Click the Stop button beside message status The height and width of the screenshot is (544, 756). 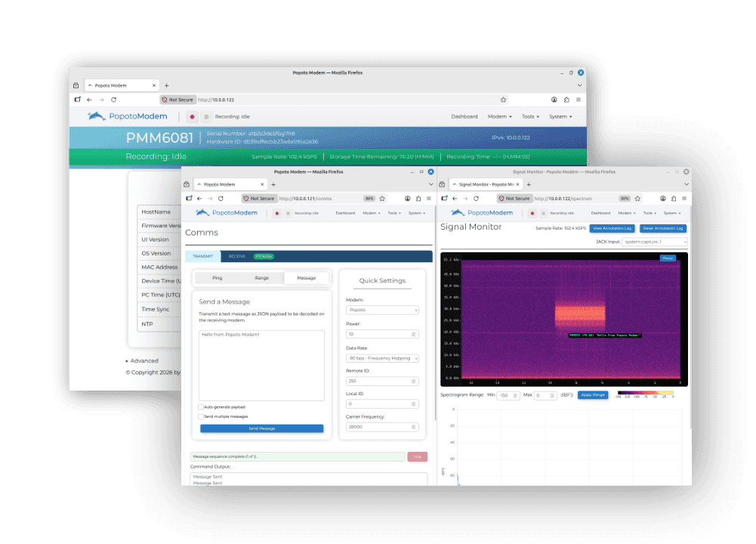click(417, 456)
